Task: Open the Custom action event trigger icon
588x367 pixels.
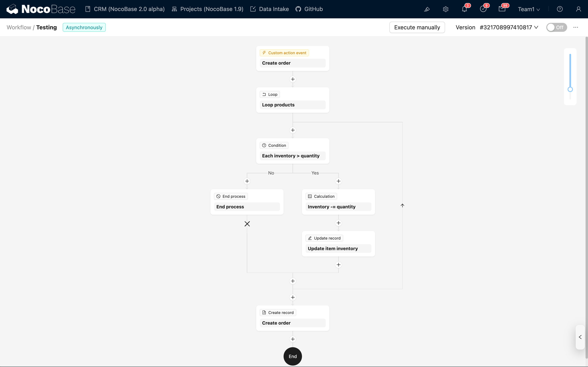Action: coord(264,53)
